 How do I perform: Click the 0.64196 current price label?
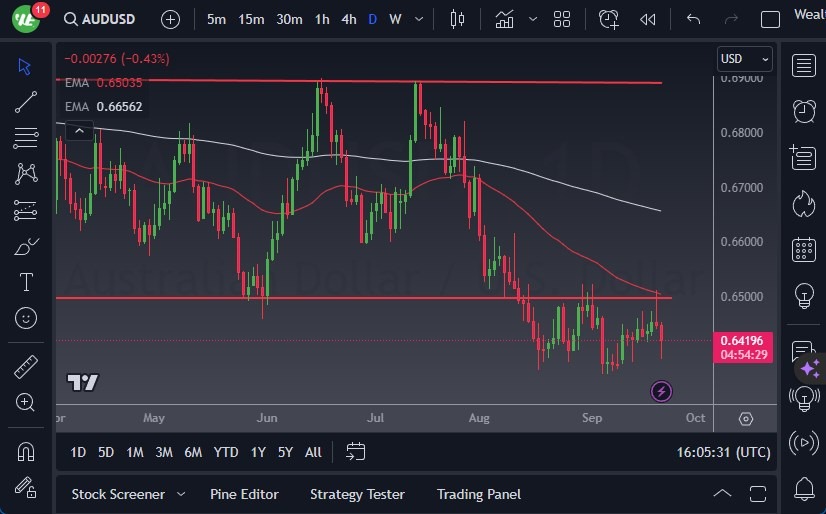[x=745, y=341]
